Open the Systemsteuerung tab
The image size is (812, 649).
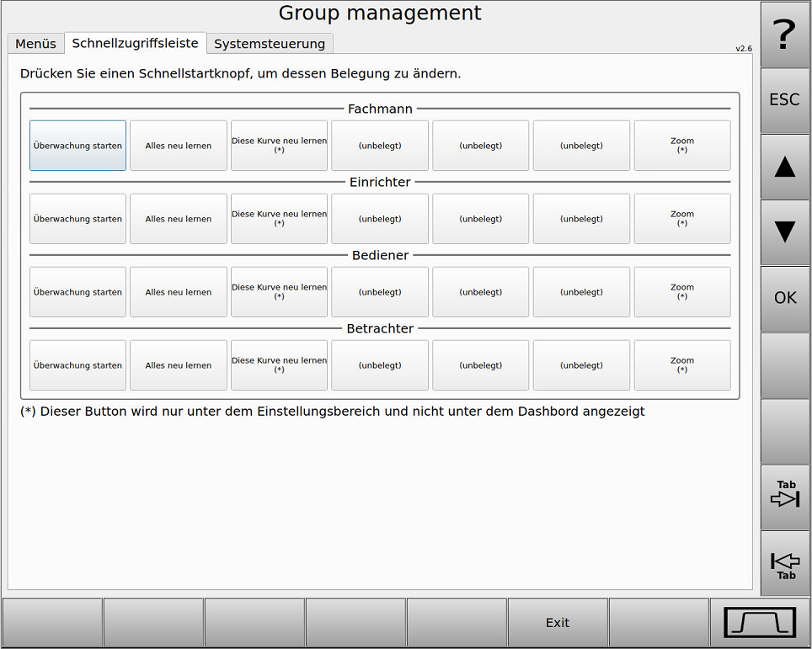(x=270, y=44)
